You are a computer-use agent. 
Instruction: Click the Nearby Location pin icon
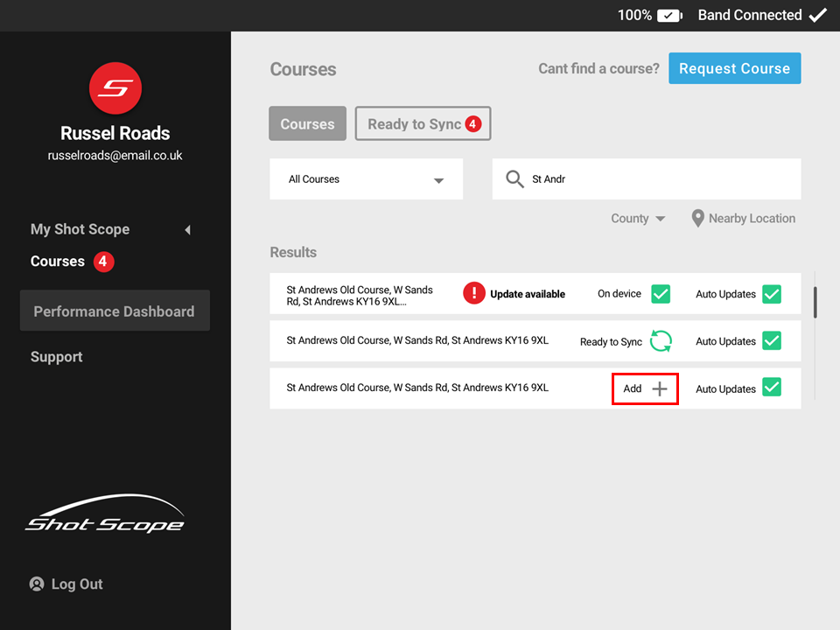point(697,218)
